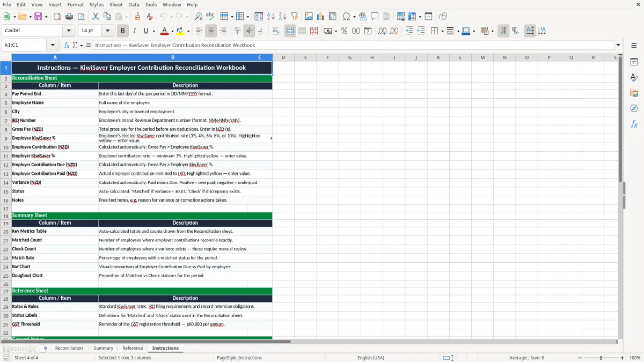Apply the yellow background color swatch
Image resolution: width=644 pixels, height=362 pixels.
pyautogui.click(x=180, y=31)
